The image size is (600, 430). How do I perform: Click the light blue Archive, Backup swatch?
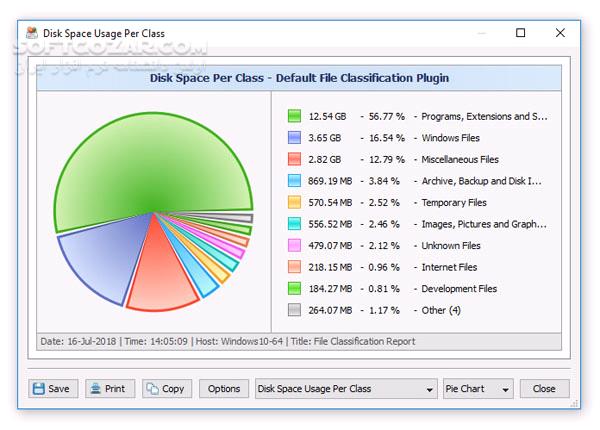point(294,181)
